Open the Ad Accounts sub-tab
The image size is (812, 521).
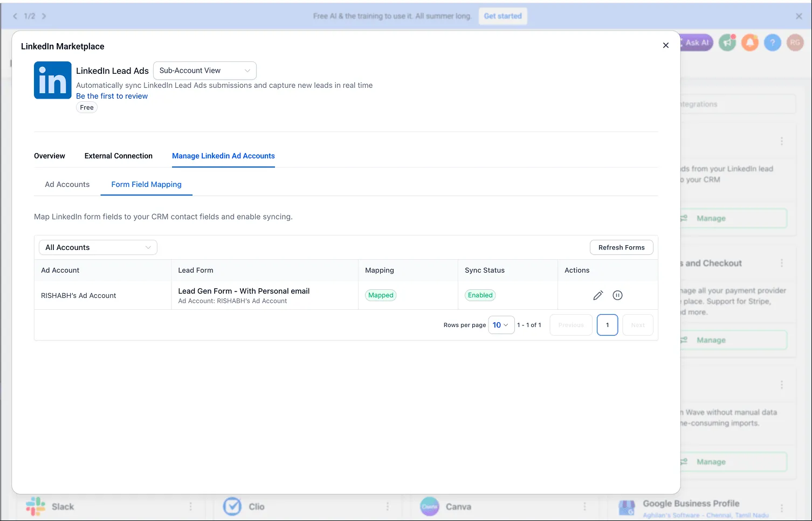click(x=67, y=184)
